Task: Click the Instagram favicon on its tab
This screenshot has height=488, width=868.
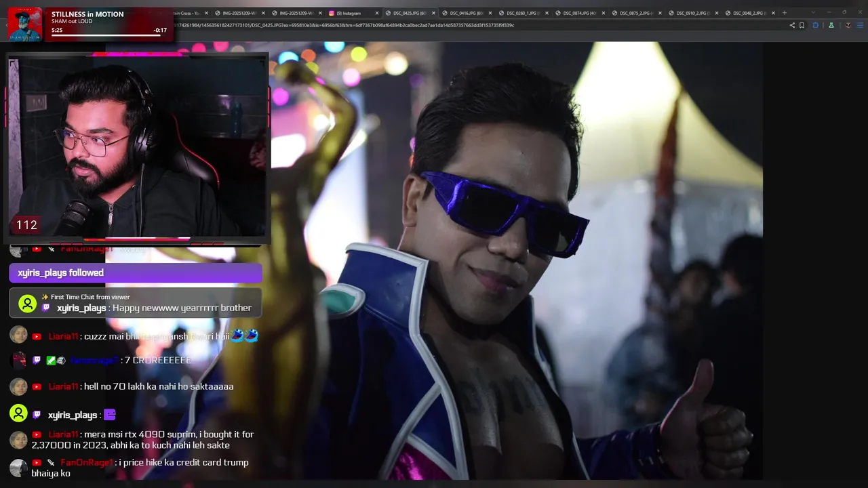Action: [x=332, y=13]
